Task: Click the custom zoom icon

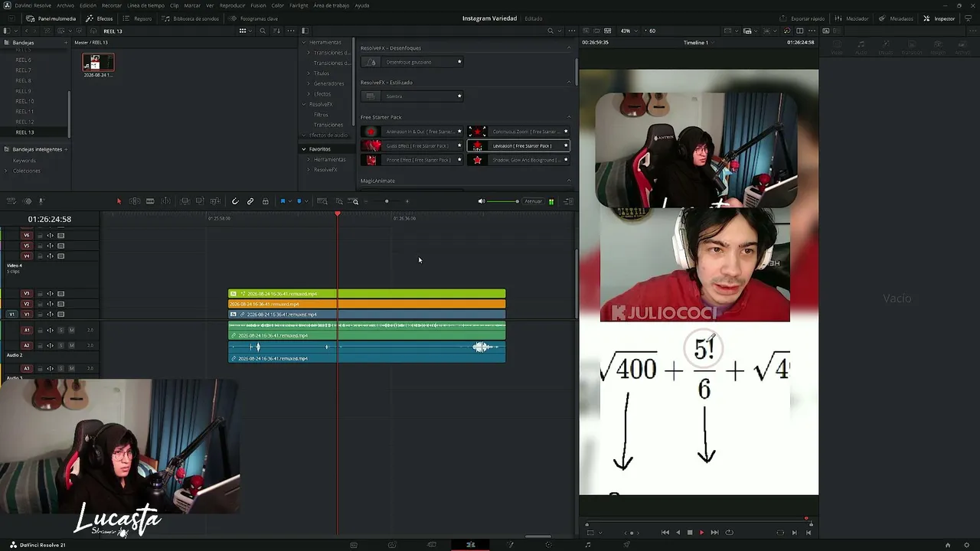Action: (x=354, y=201)
